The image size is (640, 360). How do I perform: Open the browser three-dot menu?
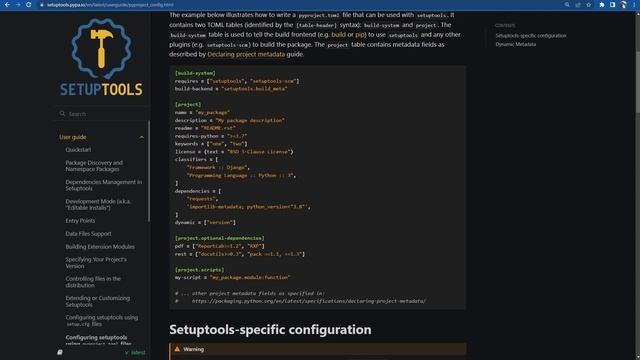coord(635,4)
